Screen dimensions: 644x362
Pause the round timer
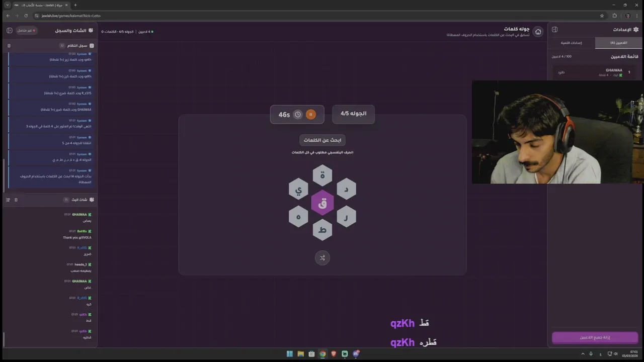311,115
